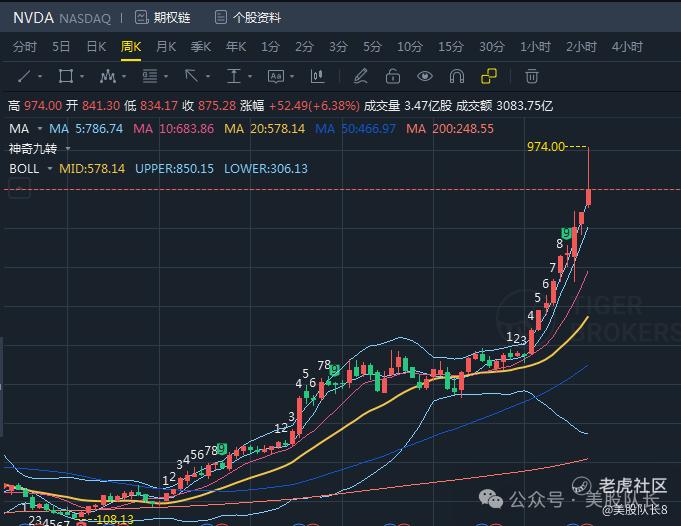Image resolution: width=681 pixels, height=526 pixels.
Task: Switch to 5日 chart tab
Action: [61, 46]
